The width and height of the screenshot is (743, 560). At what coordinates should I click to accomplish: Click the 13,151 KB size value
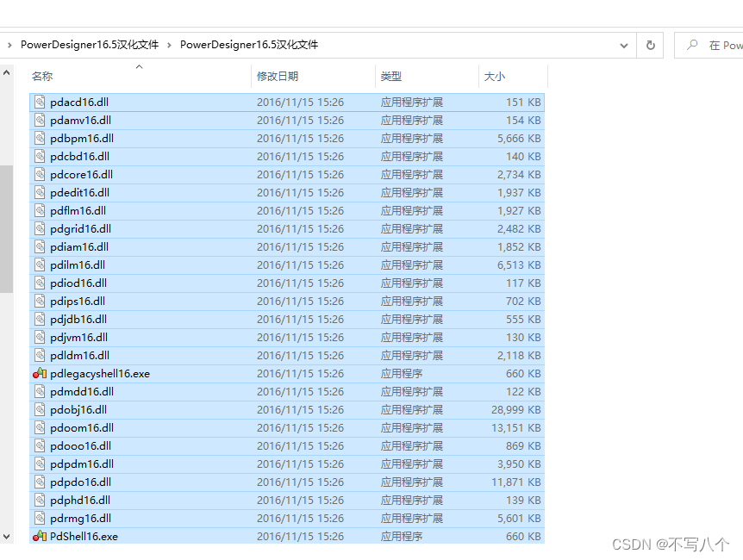tap(515, 427)
